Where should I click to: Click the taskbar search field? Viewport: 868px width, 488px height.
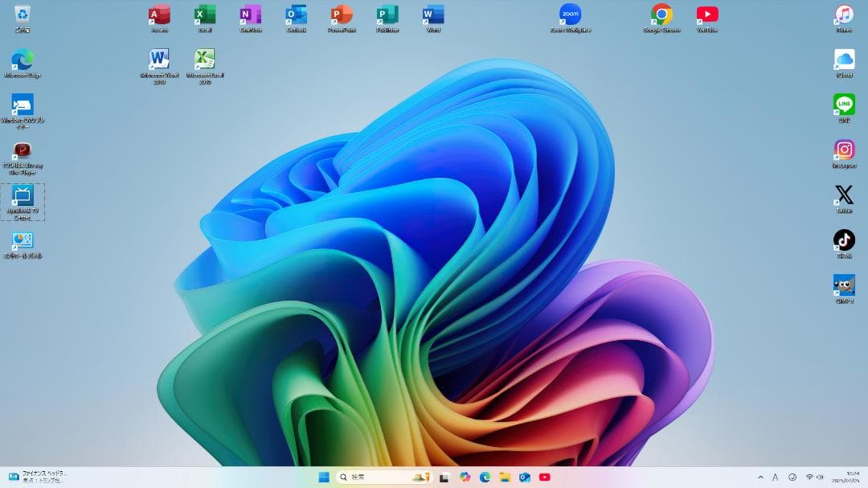pyautogui.click(x=378, y=477)
